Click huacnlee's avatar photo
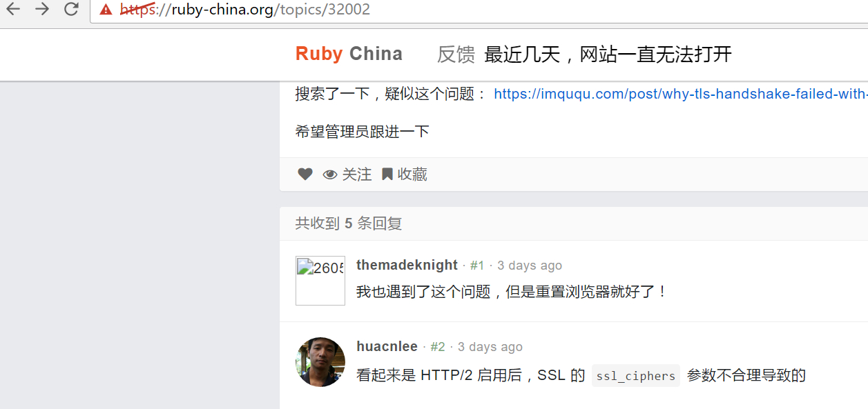Viewport: 868px width, 409px height. tap(320, 362)
